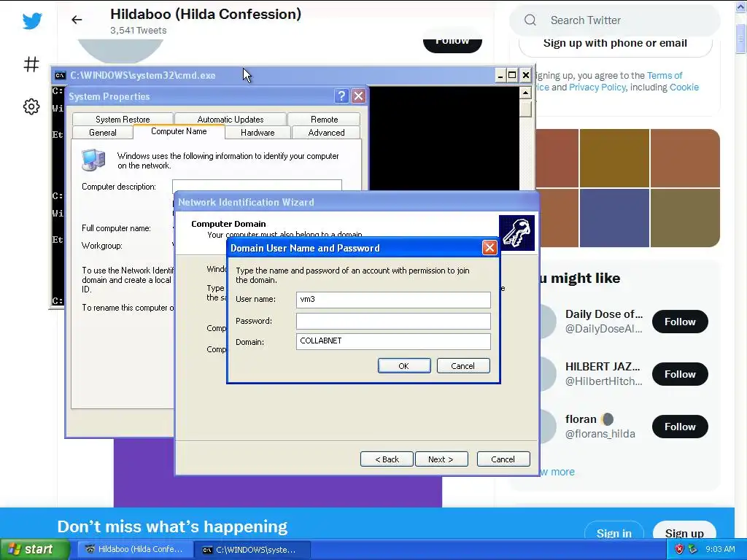Screen dimensions: 747x560
Task: Click the cmd.exe title bar icon
Action: pos(60,75)
